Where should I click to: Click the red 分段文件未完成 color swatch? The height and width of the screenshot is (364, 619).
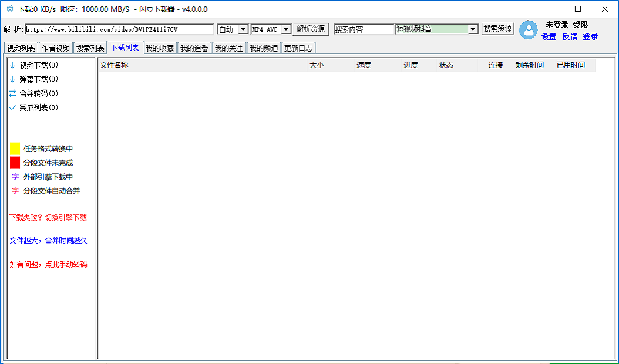[x=14, y=163]
